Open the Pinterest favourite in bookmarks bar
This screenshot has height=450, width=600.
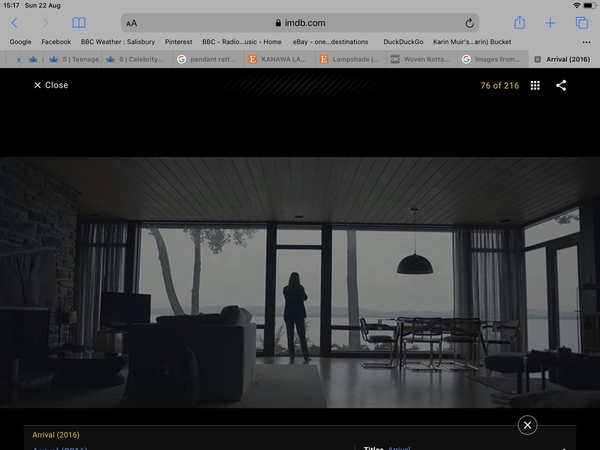pos(178,42)
